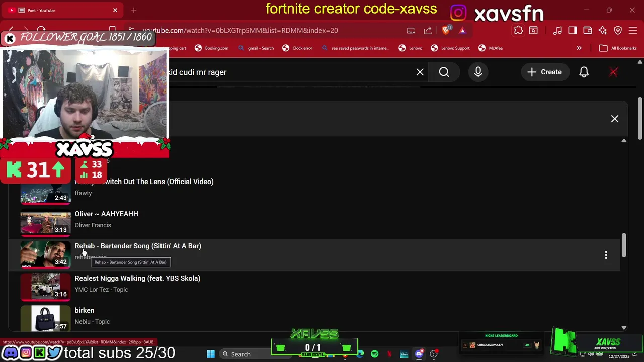Open the 3:16 Realest Walking thumbnail

tap(45, 287)
